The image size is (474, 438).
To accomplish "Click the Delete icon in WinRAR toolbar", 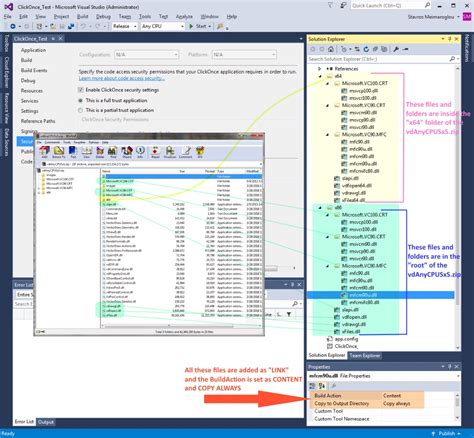I will (100, 152).
